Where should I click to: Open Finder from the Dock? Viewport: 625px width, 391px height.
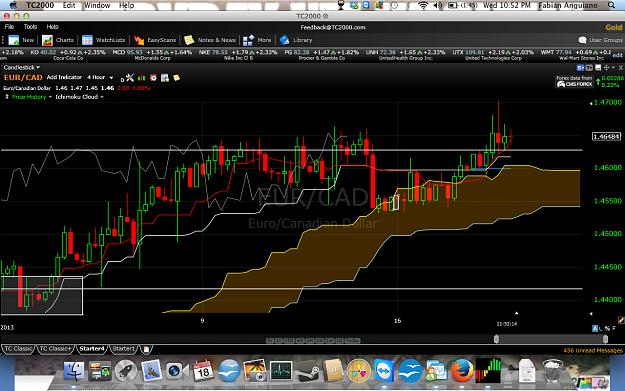(74, 371)
